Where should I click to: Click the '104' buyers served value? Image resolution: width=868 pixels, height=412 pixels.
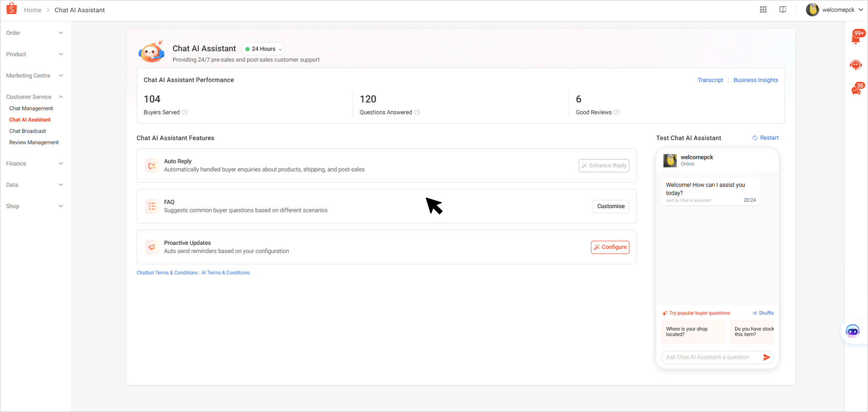[x=152, y=99]
